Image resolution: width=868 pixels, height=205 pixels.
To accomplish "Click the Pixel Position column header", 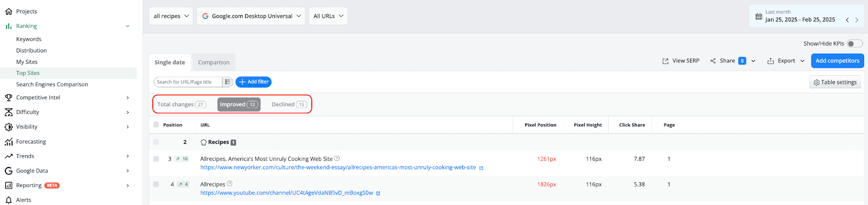I will 540,125.
